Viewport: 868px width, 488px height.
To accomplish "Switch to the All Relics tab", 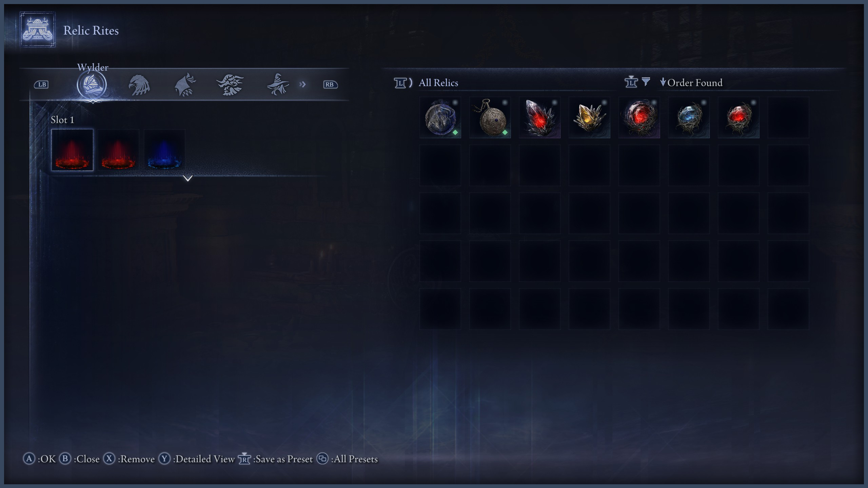I will point(438,83).
